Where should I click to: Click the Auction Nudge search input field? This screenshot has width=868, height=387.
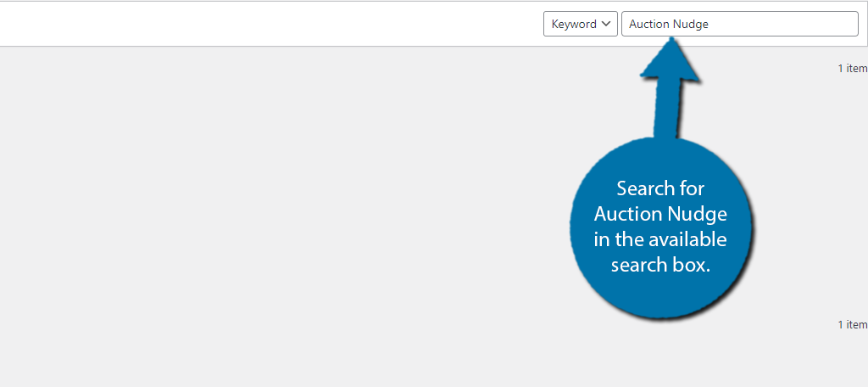coord(739,25)
